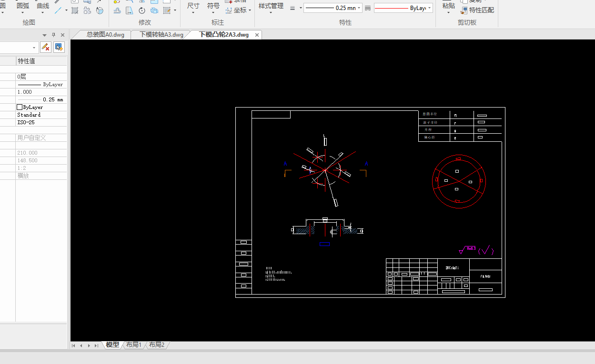Screen dimensions: 595x364
Task: Click the partially shaded circle icon
Action: point(100,10)
